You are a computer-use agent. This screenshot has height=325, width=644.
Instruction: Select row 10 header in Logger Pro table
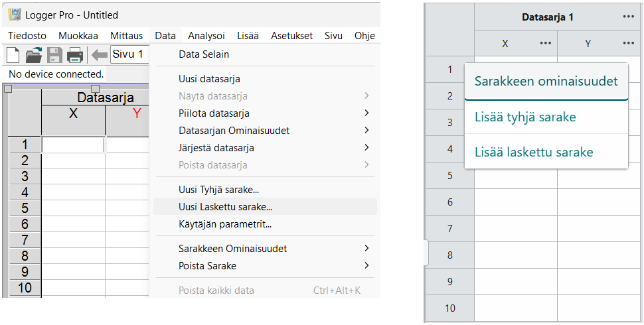pos(25,287)
